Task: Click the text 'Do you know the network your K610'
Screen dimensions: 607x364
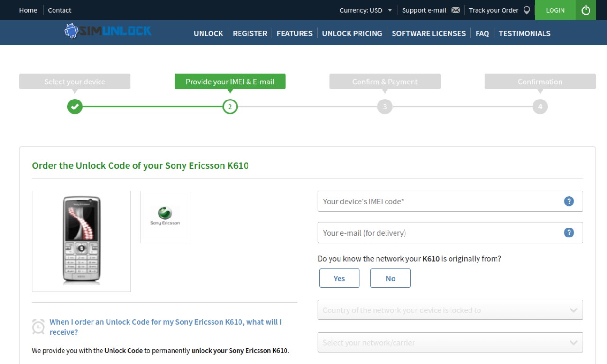Action: 378,259
